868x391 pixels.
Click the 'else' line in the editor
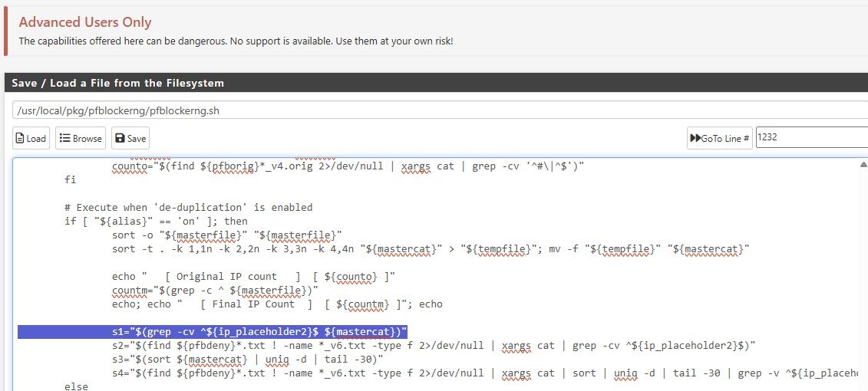pyautogui.click(x=77, y=387)
